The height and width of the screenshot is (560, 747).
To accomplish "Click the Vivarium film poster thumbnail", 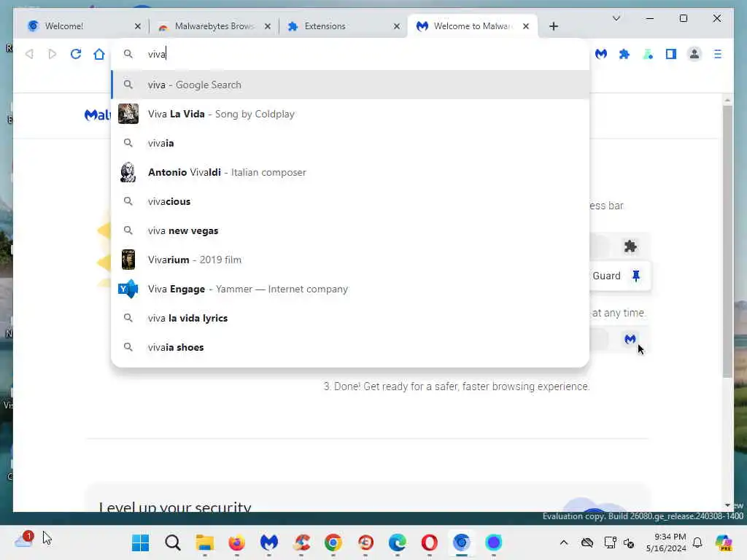I will pyautogui.click(x=128, y=260).
